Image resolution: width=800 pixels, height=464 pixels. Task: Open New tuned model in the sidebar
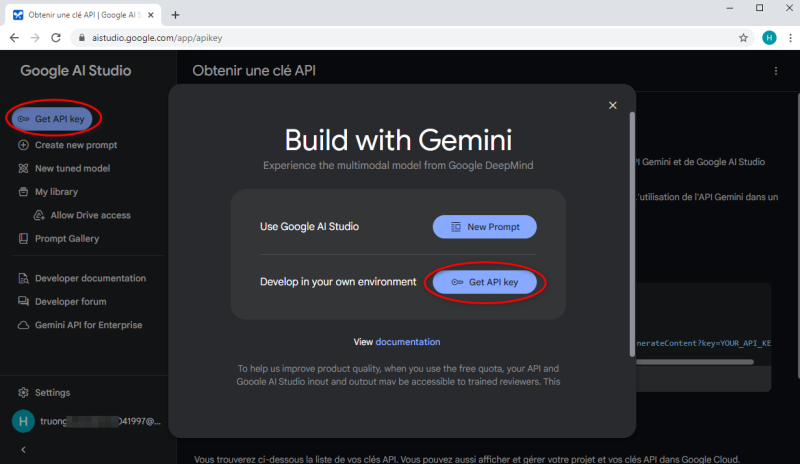pos(72,168)
